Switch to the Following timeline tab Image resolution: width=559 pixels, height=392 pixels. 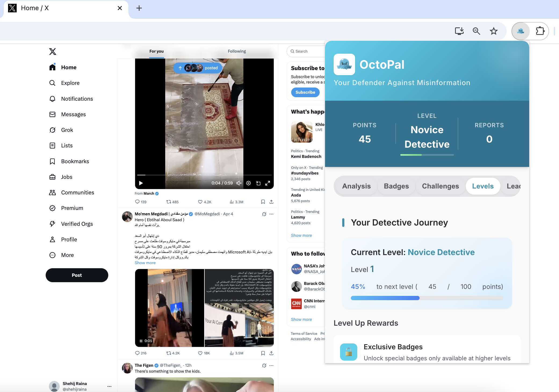pos(237,51)
